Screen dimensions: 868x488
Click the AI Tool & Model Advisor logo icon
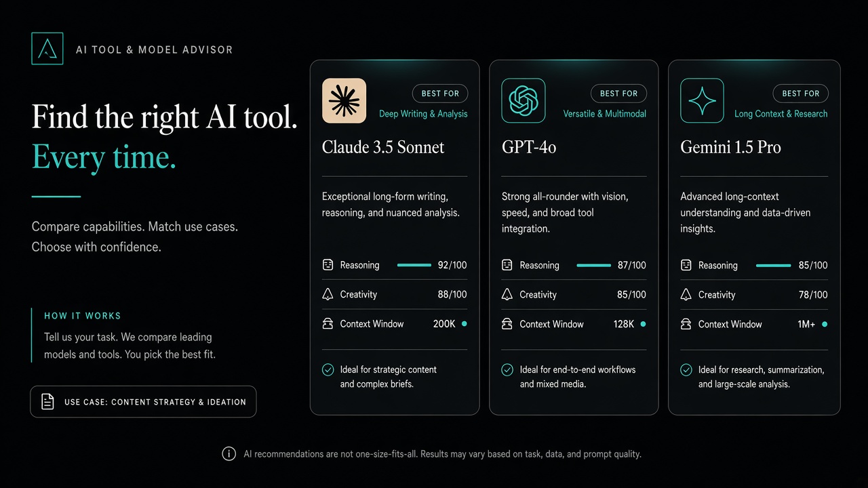(47, 49)
